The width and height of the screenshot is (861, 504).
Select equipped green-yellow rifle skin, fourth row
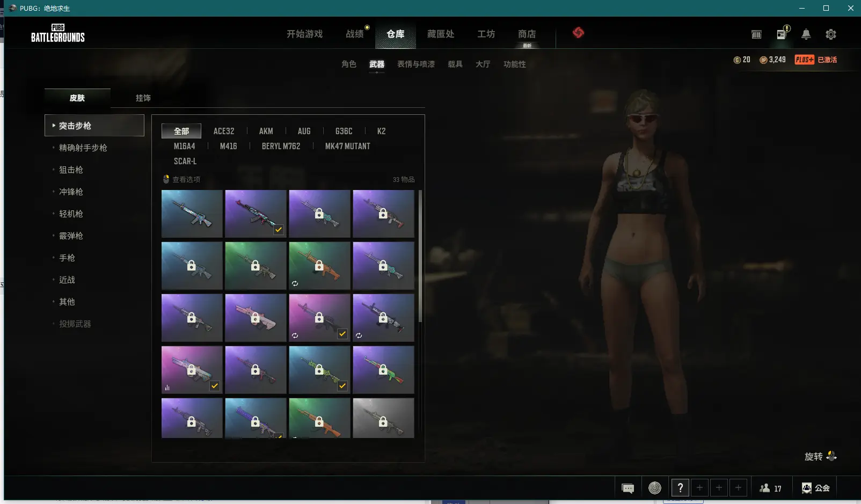point(319,370)
